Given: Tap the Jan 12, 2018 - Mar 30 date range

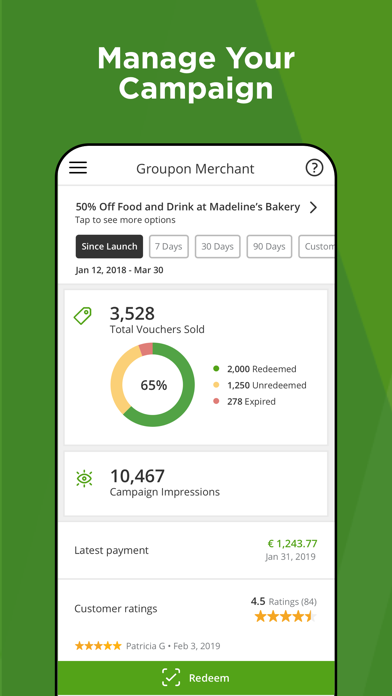Looking at the screenshot, I should (x=119, y=270).
